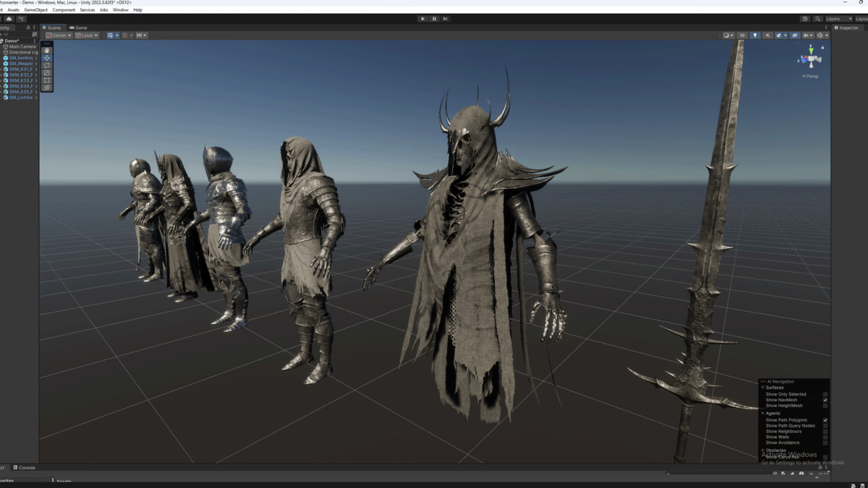Screen dimensions: 868x488
Task: Open scene effects dropdown arrow
Action: point(786,35)
